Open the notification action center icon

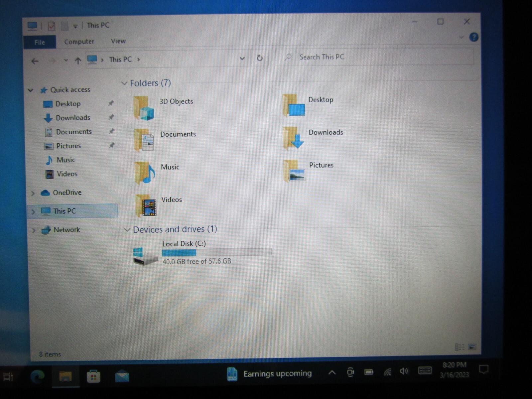click(x=484, y=369)
